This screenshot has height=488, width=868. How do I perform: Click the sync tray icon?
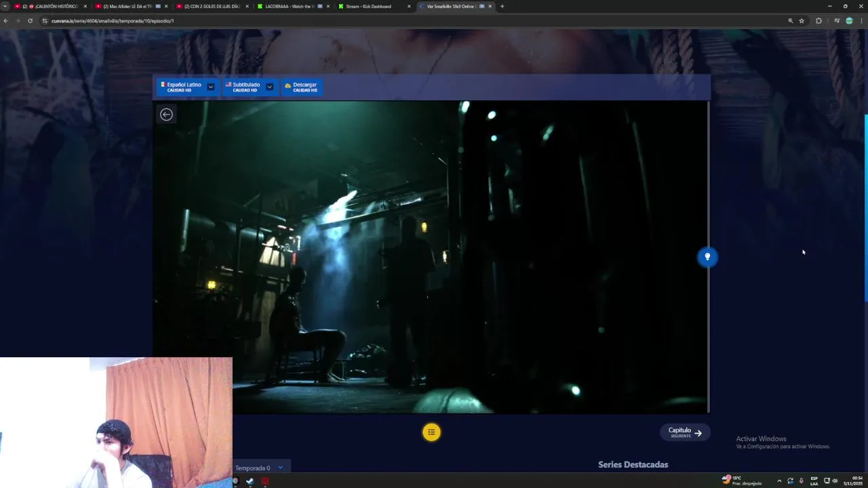tap(790, 481)
